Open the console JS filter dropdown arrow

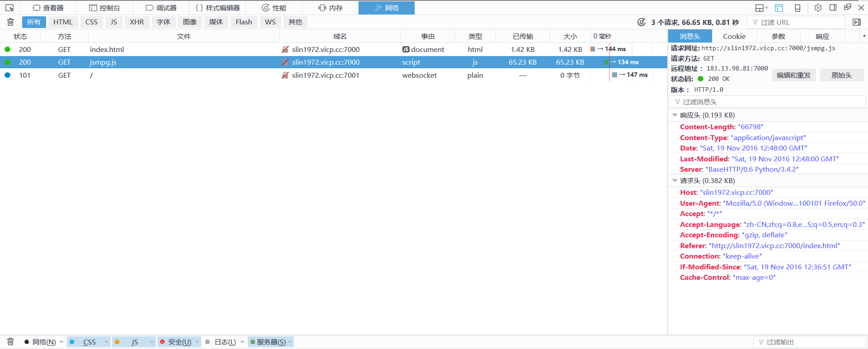click(152, 342)
